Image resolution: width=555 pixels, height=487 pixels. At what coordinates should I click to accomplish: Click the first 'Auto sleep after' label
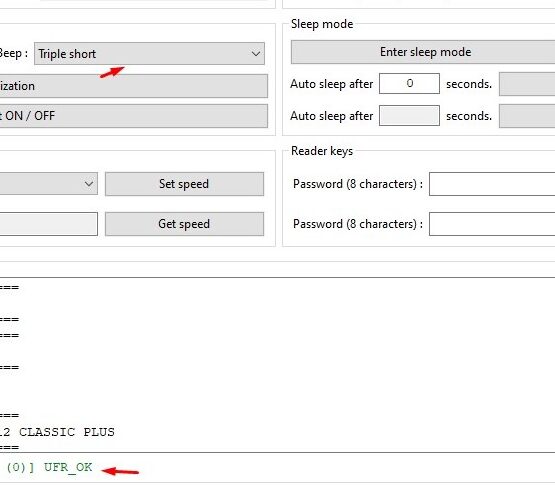(x=331, y=84)
